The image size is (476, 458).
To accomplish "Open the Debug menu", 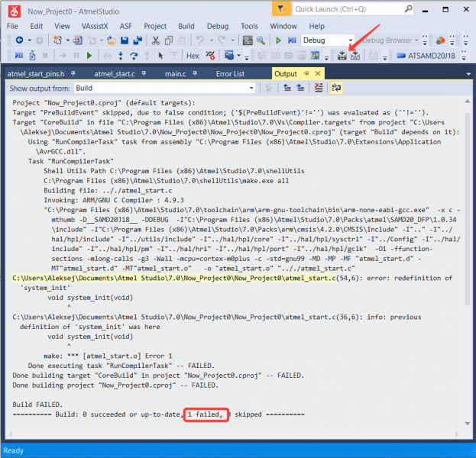I will [218, 26].
